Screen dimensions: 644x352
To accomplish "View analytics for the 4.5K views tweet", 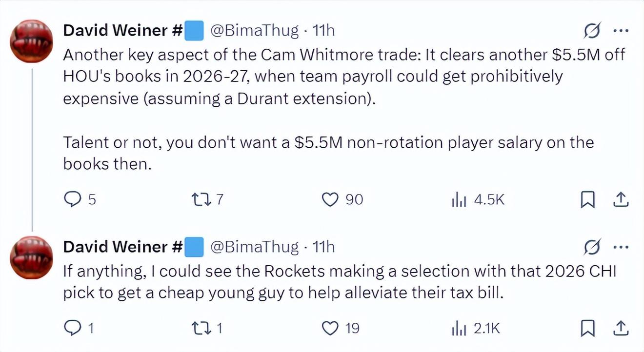I will 459,199.
